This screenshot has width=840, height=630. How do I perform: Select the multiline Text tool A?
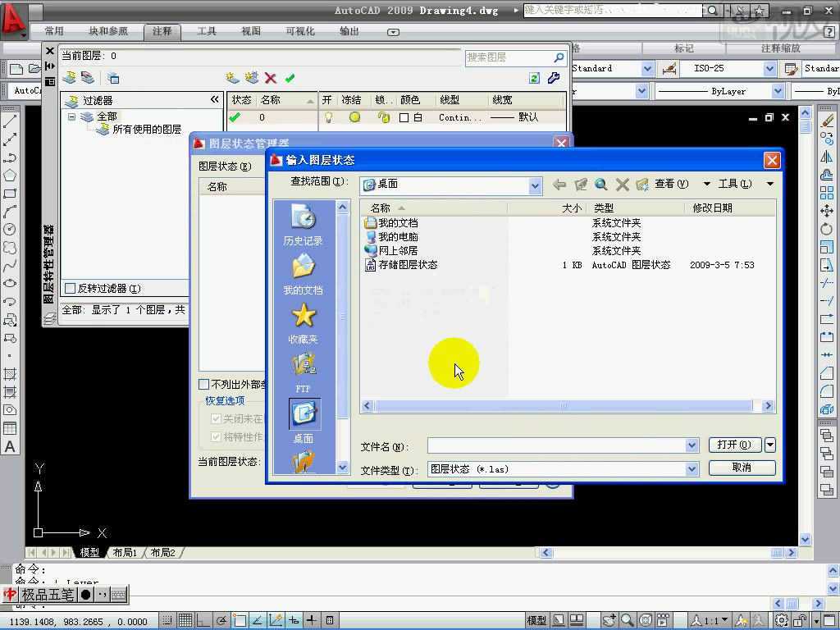10,446
